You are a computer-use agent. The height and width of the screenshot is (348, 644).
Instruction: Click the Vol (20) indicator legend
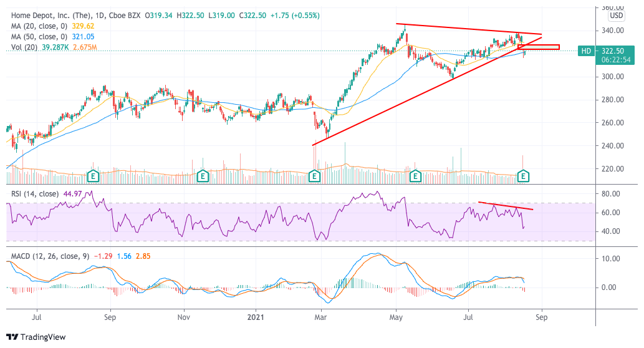(24, 47)
